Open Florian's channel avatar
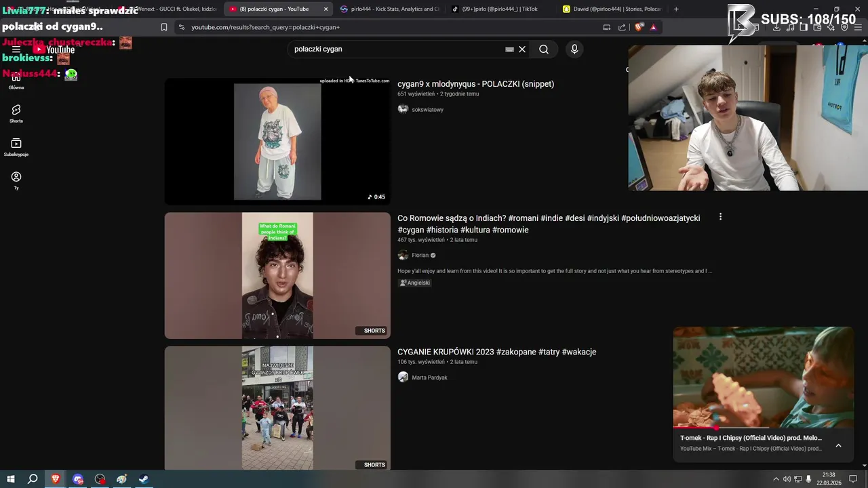Viewport: 868px width, 488px height. (403, 255)
